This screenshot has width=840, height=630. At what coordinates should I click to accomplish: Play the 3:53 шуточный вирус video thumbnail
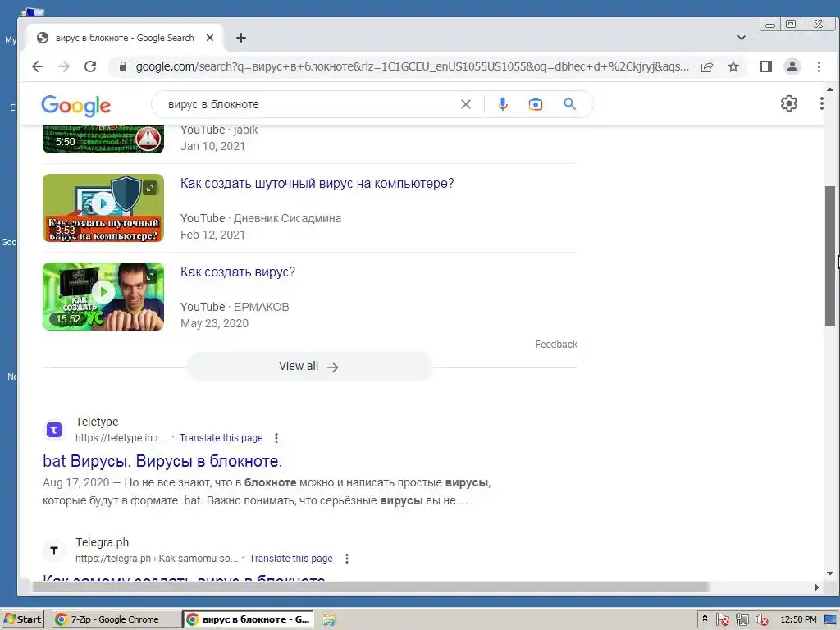tap(103, 208)
